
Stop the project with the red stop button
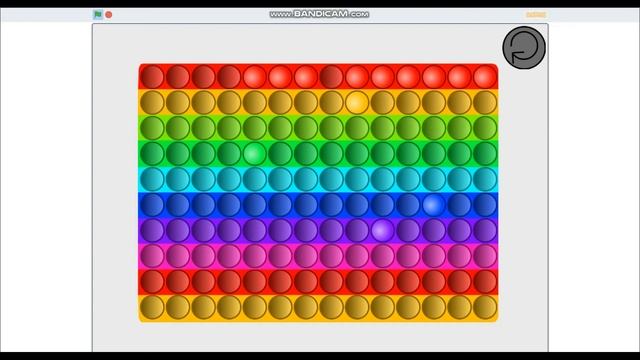point(109,15)
